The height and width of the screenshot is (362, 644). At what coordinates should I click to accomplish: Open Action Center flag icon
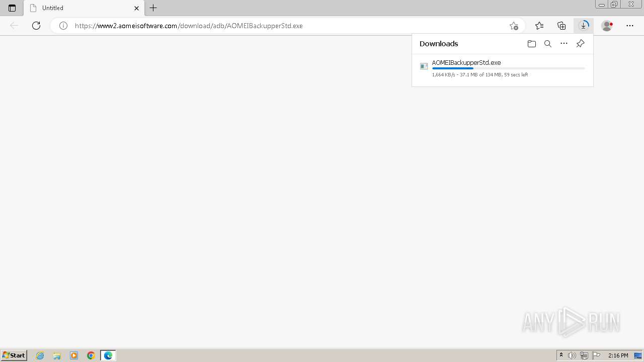coord(596,355)
